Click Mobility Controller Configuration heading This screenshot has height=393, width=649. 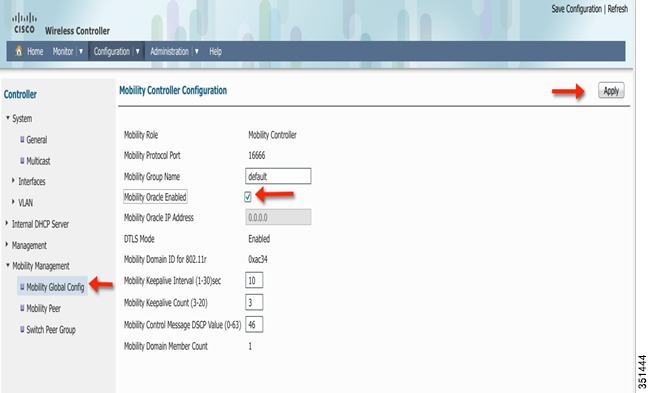tap(173, 90)
